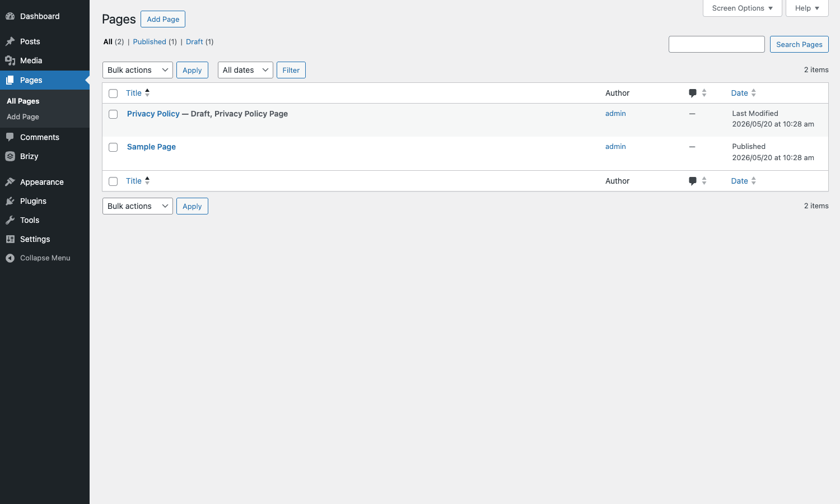Click the Media library icon
Image resolution: width=840 pixels, height=504 pixels.
10,60
